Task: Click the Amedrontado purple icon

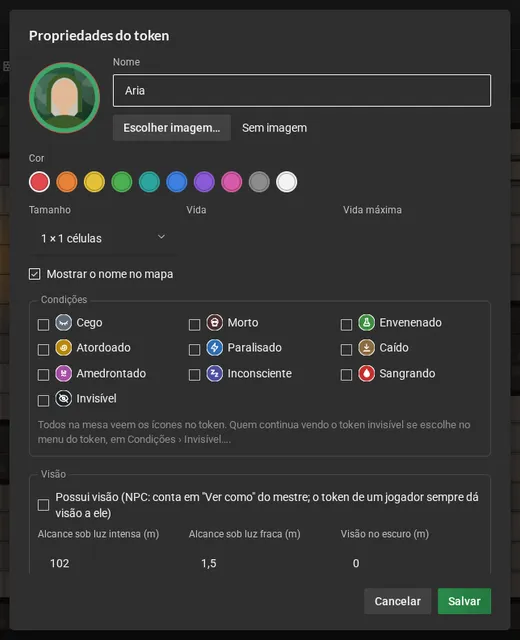Action: click(x=63, y=373)
